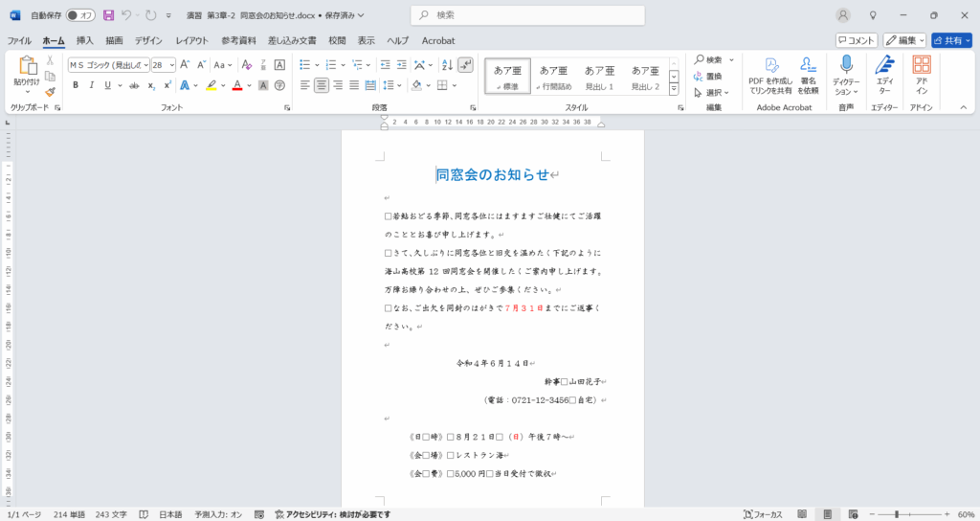Align text to the left
980x521 pixels.
[x=305, y=85]
